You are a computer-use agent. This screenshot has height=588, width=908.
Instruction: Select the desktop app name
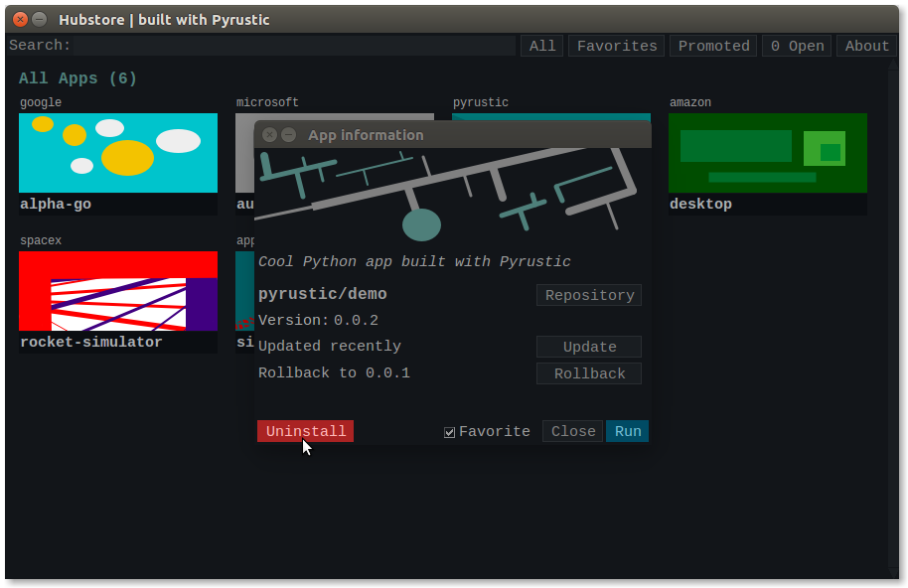click(x=700, y=205)
